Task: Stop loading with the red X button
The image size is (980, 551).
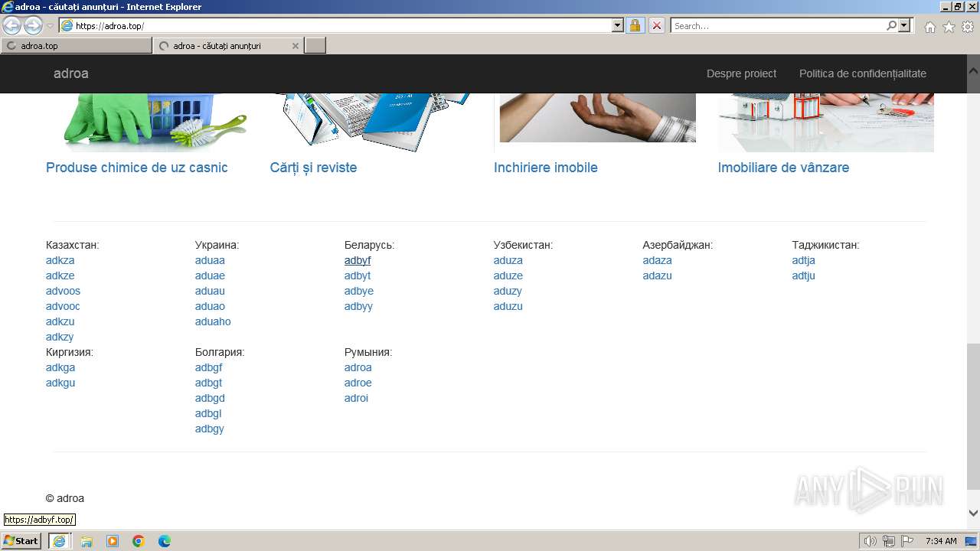Action: 657,25
